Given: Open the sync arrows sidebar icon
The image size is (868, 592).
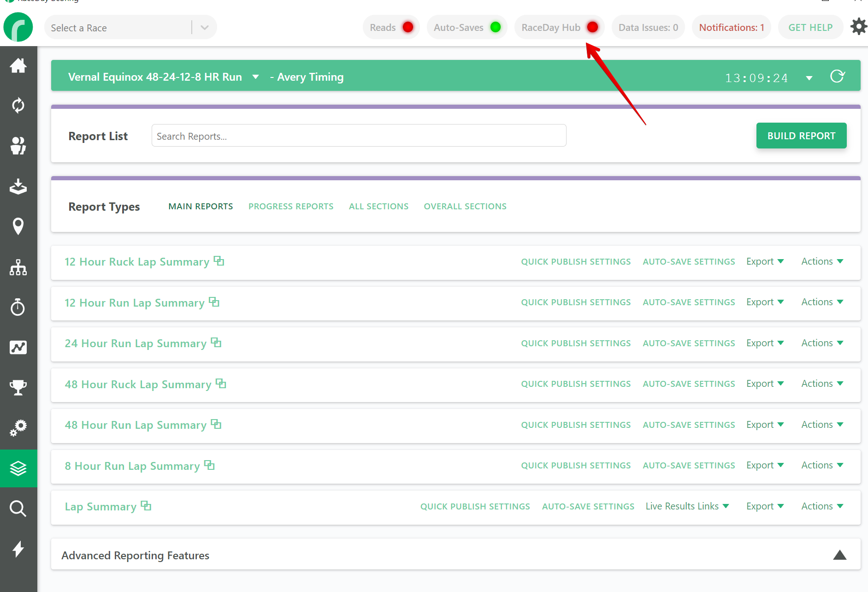Looking at the screenshot, I should (18, 106).
